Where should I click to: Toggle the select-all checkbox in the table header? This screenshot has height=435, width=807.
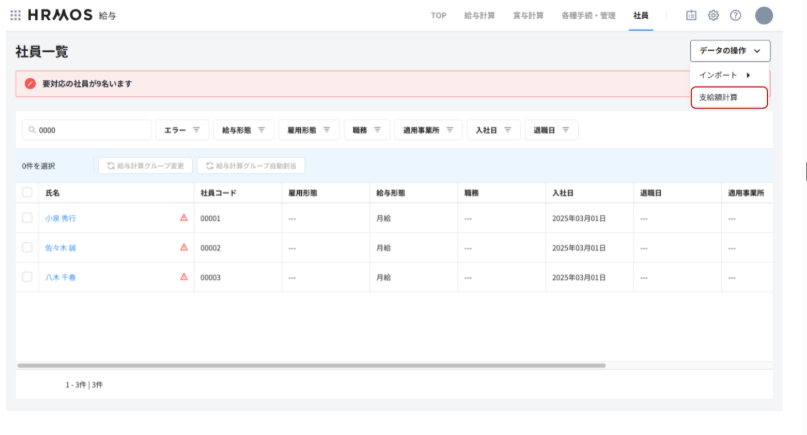(x=27, y=192)
